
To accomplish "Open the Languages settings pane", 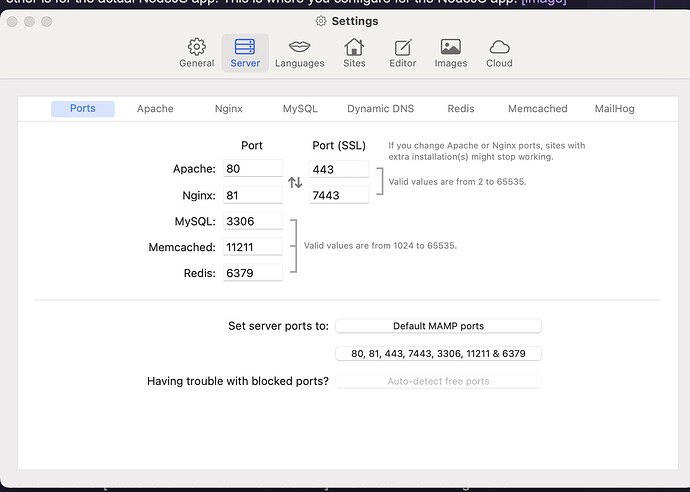I will pos(299,53).
